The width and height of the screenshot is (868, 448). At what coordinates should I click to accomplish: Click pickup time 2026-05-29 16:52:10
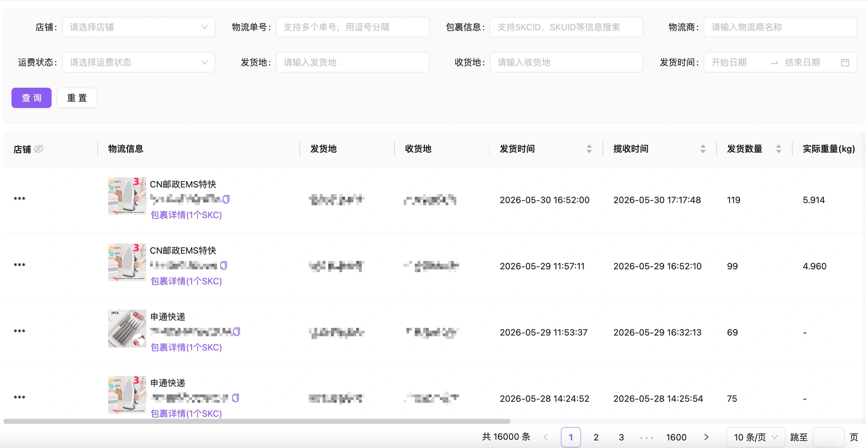(x=657, y=266)
